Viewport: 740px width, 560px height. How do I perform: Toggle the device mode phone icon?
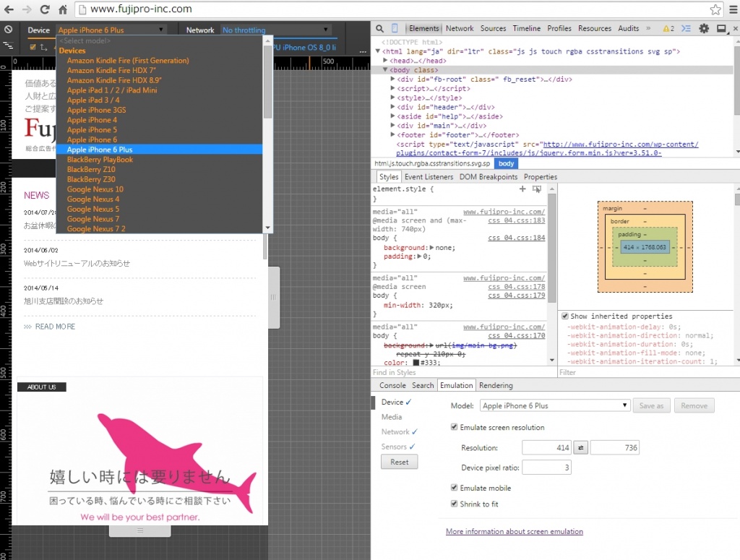tap(395, 29)
